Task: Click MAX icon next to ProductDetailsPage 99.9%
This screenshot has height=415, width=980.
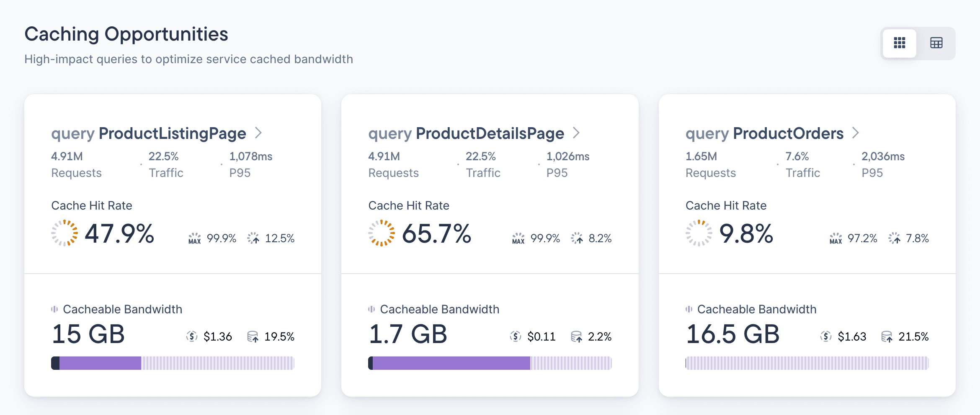Action: (x=518, y=238)
